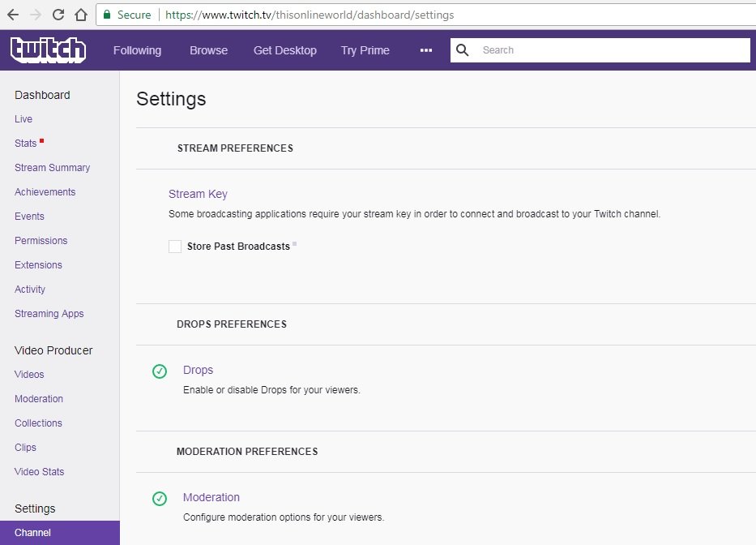Click 'Configure moderation options' description text
This screenshot has height=545, width=756.
pos(284,517)
